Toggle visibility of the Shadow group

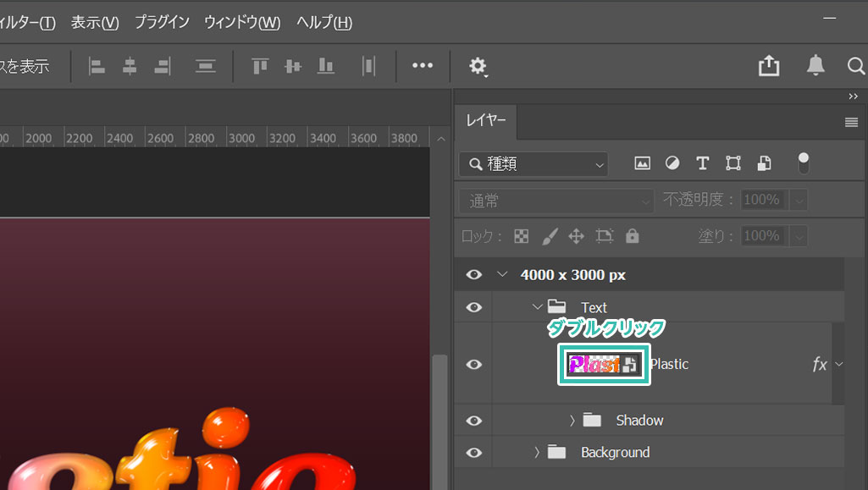pyautogui.click(x=474, y=420)
